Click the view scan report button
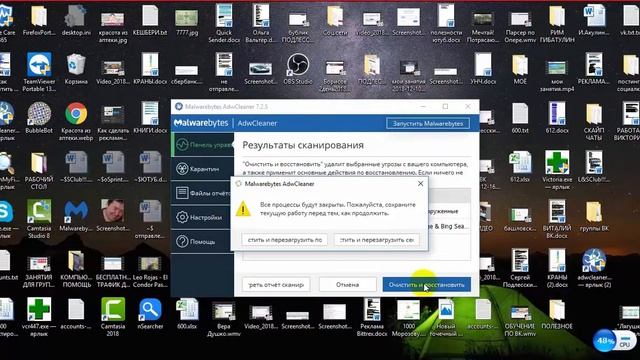The height and width of the screenshot is (360, 640). (x=276, y=284)
